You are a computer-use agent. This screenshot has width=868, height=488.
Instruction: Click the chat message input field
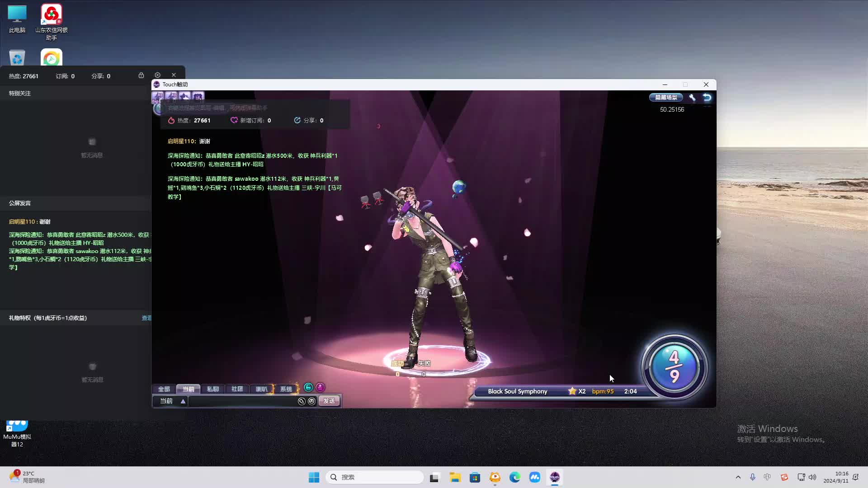[x=243, y=401]
